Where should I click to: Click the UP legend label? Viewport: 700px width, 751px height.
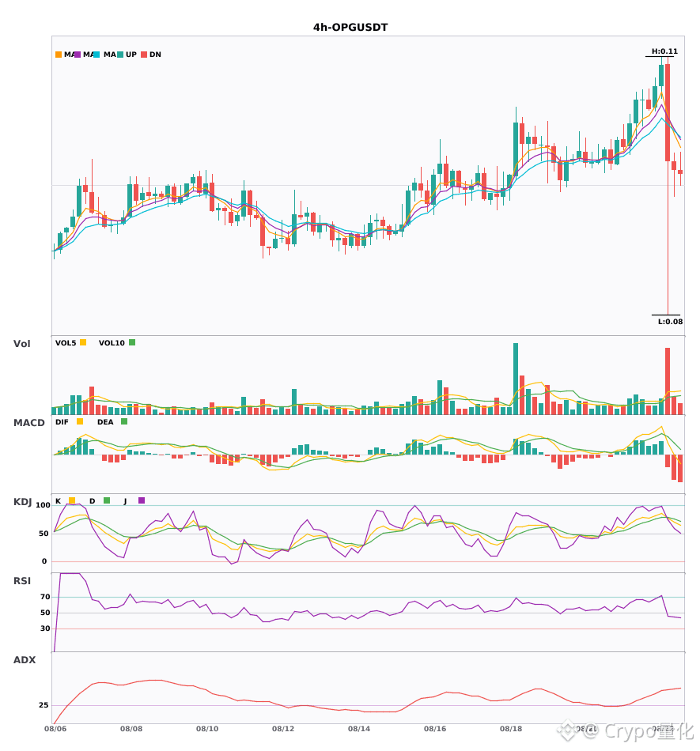click(131, 55)
